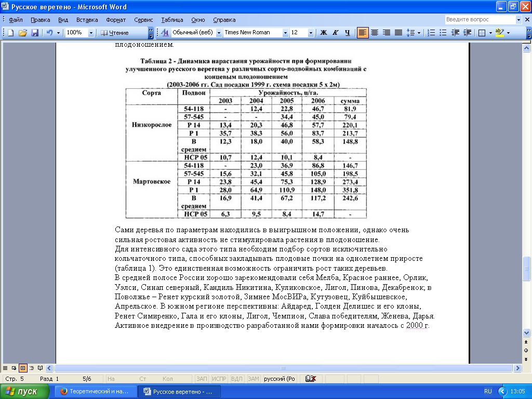Image resolution: width=532 pixels, height=399 pixels.
Task: Justify the paragraph text
Action: click(398, 33)
